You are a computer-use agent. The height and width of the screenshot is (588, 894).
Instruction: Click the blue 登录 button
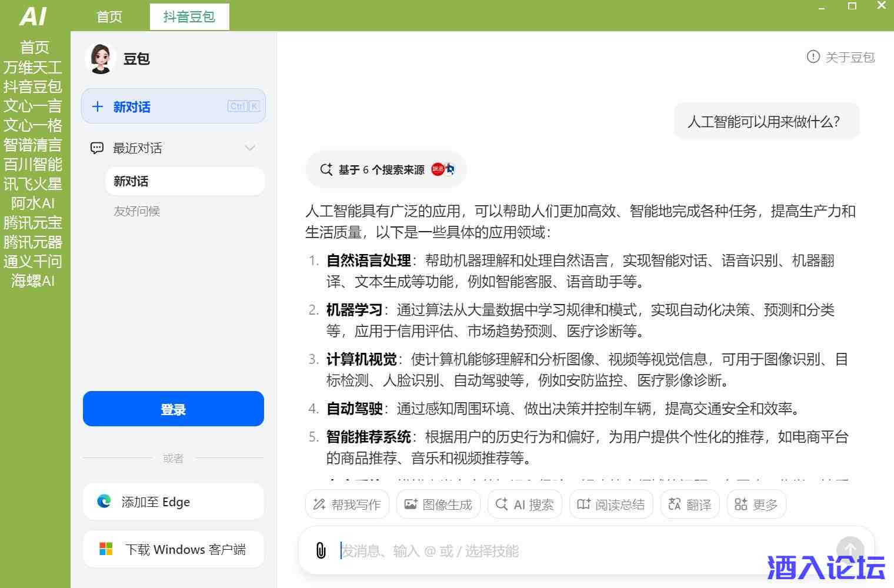point(173,409)
